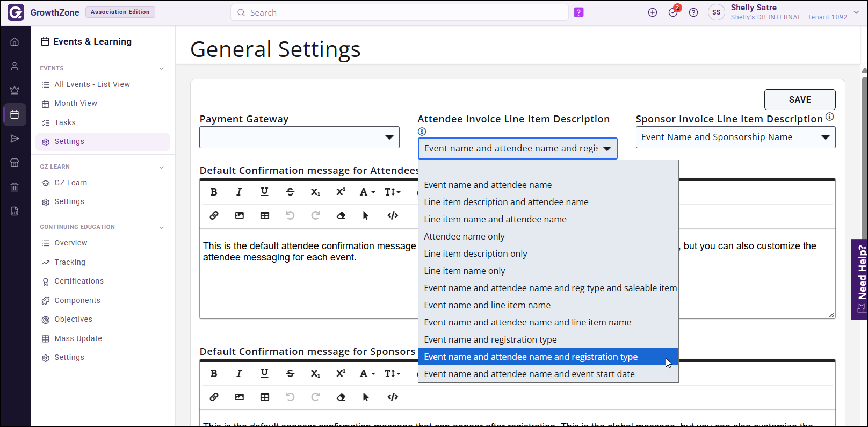Apply Subscript in Attendees message editor
This screenshot has width=868, height=427.
click(315, 192)
